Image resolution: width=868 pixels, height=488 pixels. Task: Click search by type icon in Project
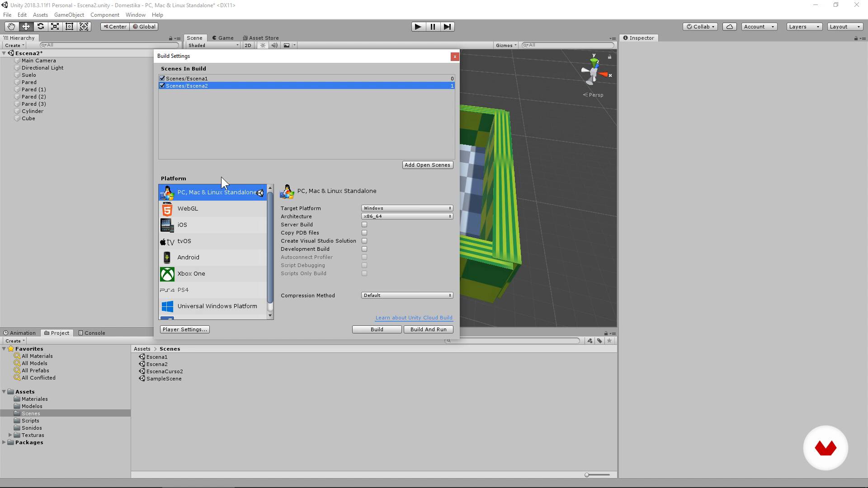coord(590,341)
